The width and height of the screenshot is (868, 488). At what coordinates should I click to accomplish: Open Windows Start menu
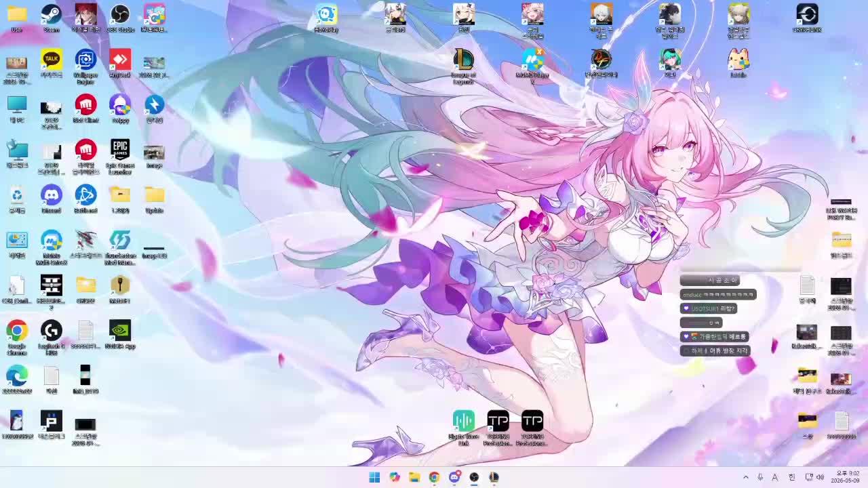point(374,477)
